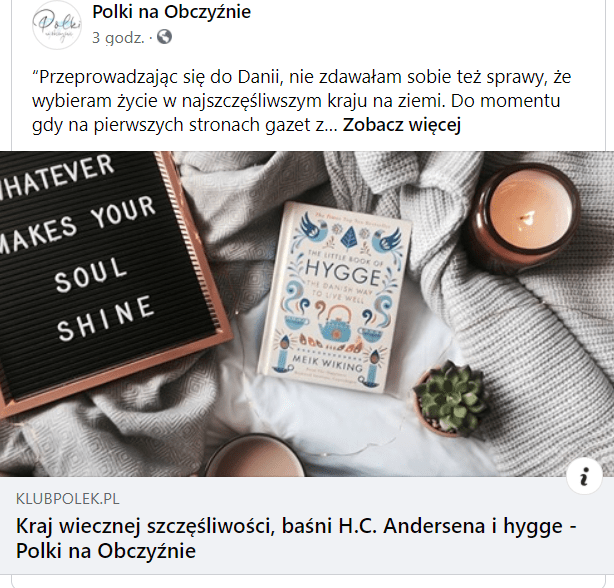Click "Meik Wiking" name on book cover

coord(327,362)
